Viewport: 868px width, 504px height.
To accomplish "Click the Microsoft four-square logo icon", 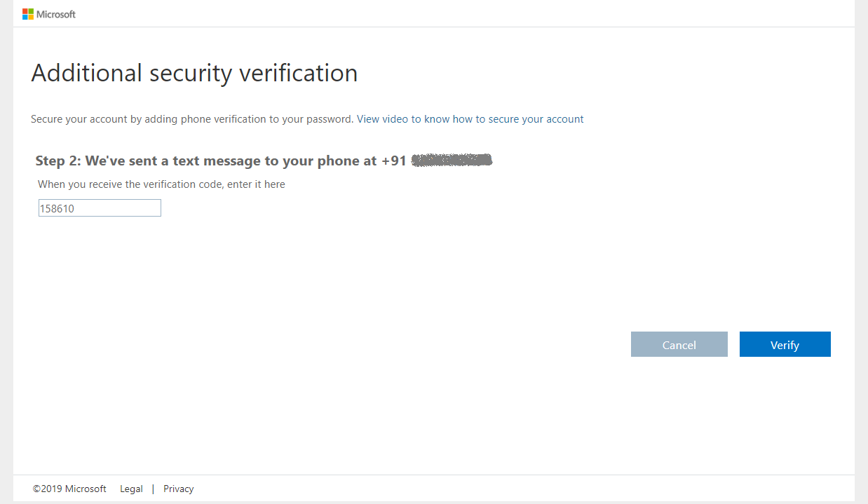I will coord(28,14).
